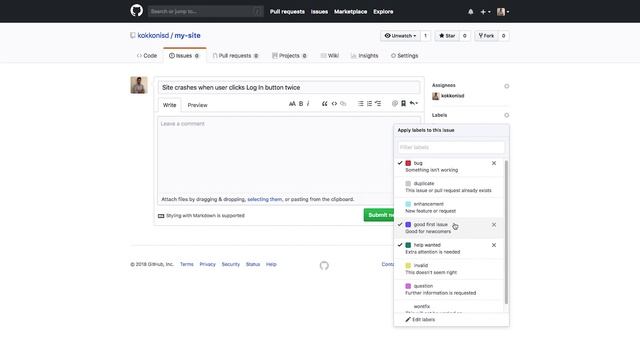Open the repository Settings tab
The image size is (640, 360).
[404, 56]
